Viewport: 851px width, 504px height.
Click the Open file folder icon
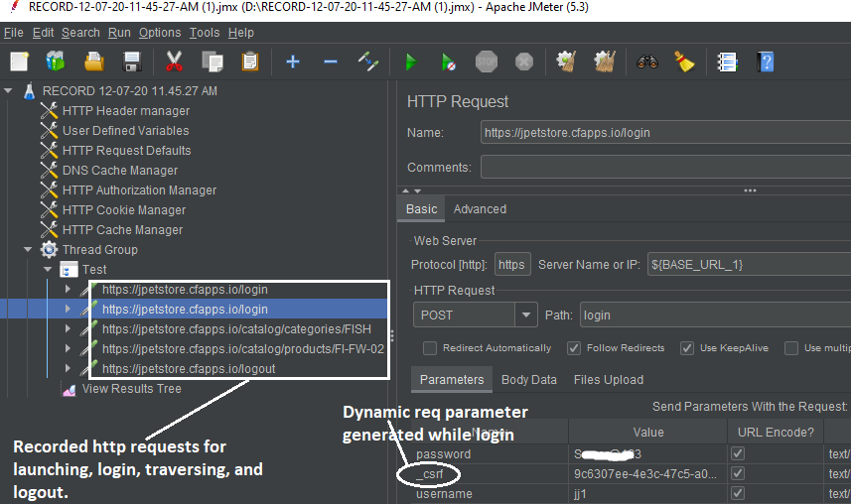[x=94, y=62]
